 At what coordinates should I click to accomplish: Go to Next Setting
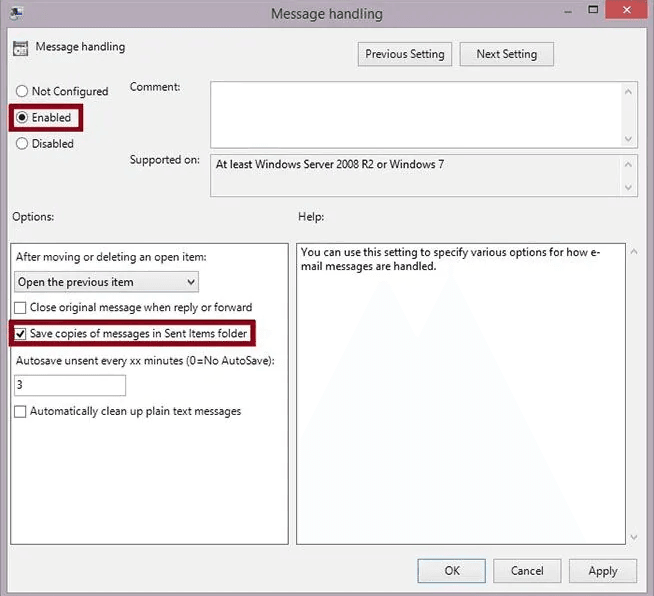tap(507, 54)
